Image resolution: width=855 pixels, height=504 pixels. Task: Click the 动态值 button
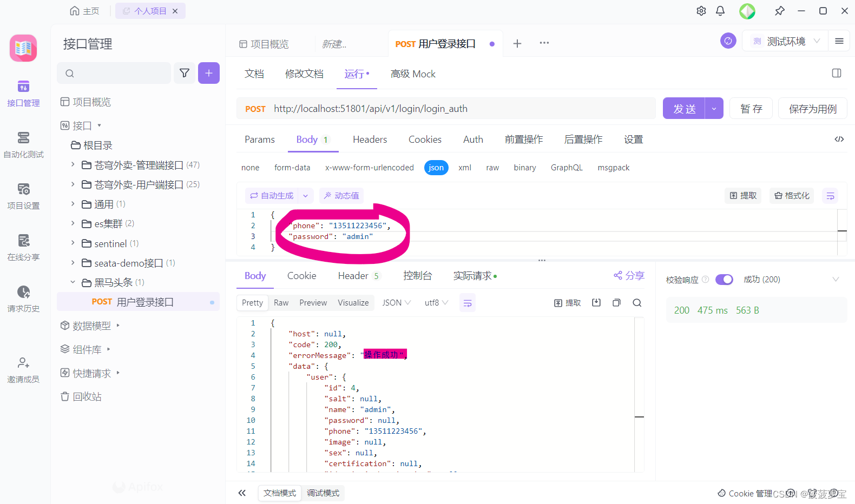tap(342, 196)
